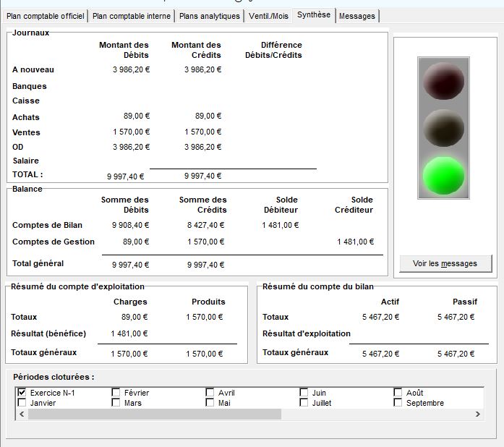This screenshot has width=504, height=447.
Task: Open the Plan comptable officiel tab
Action: [x=45, y=16]
